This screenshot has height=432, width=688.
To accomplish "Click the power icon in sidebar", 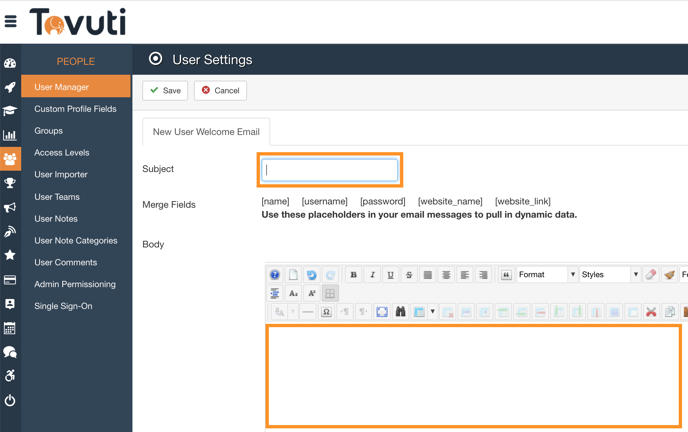I will [x=10, y=400].
